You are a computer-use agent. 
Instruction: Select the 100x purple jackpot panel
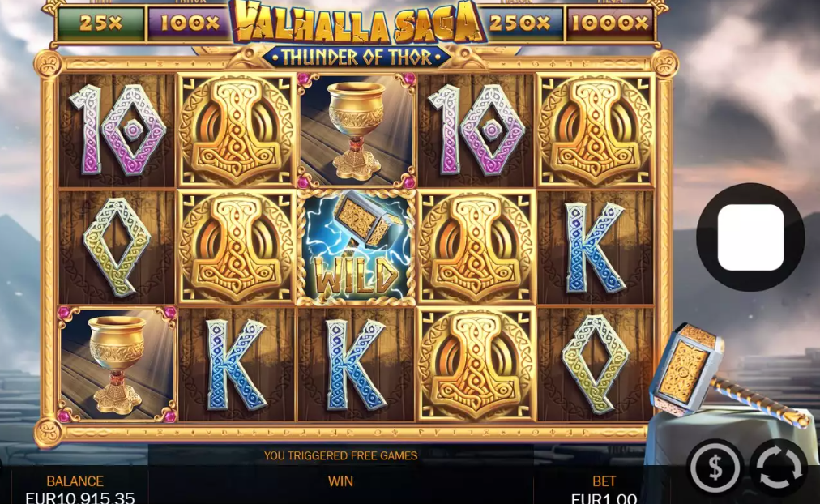[190, 23]
